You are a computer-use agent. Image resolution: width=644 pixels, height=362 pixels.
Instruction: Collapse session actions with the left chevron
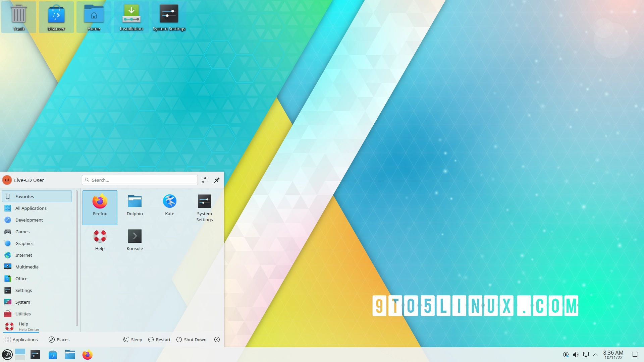coord(217,339)
